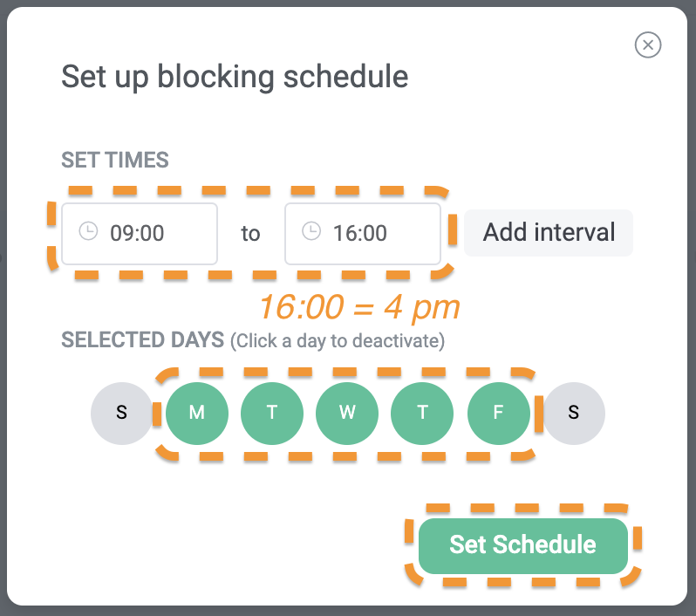
Task: Close the blocking schedule dialog
Action: point(648,44)
